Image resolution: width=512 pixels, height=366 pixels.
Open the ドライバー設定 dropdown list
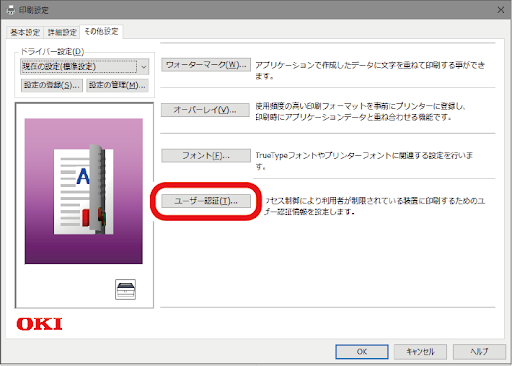coord(84,67)
